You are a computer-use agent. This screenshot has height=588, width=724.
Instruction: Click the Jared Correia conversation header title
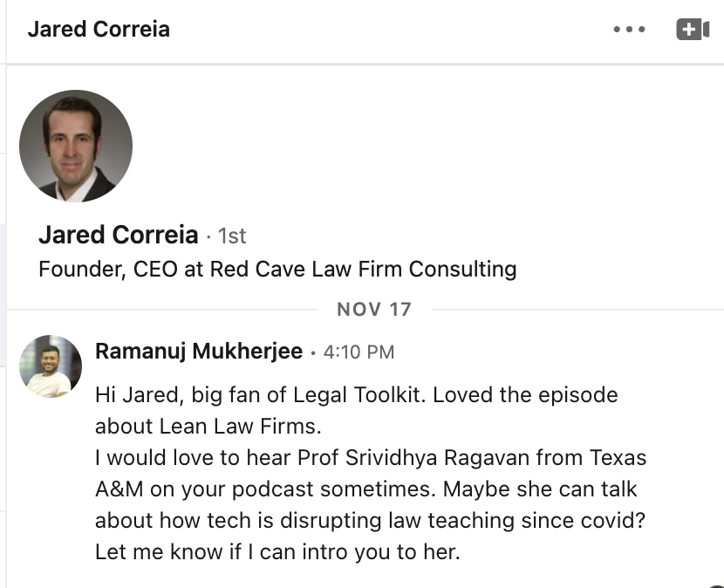(x=99, y=29)
